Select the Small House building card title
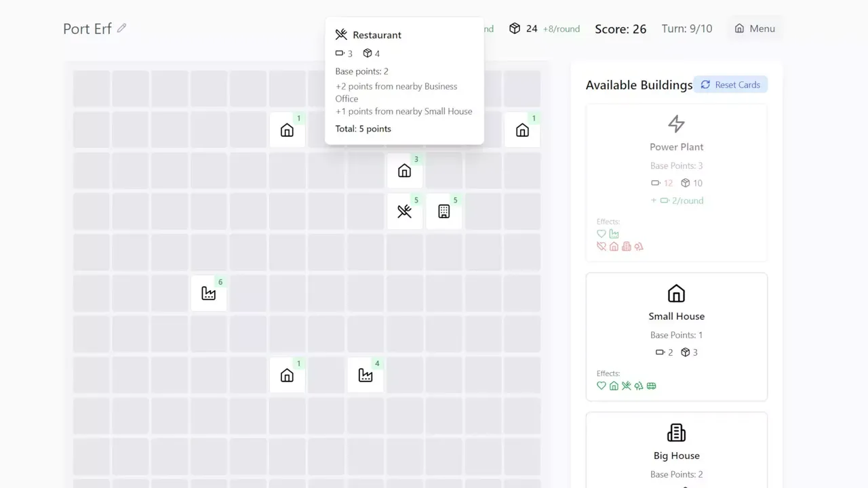This screenshot has height=488, width=868. coord(676,317)
